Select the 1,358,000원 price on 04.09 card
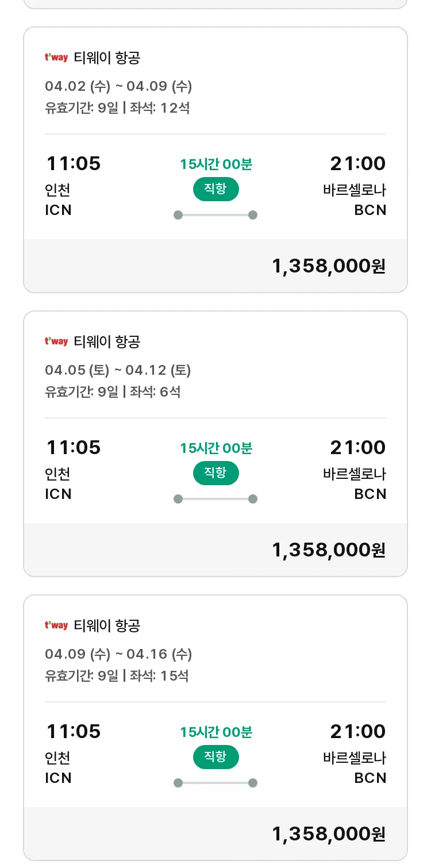 tap(328, 834)
